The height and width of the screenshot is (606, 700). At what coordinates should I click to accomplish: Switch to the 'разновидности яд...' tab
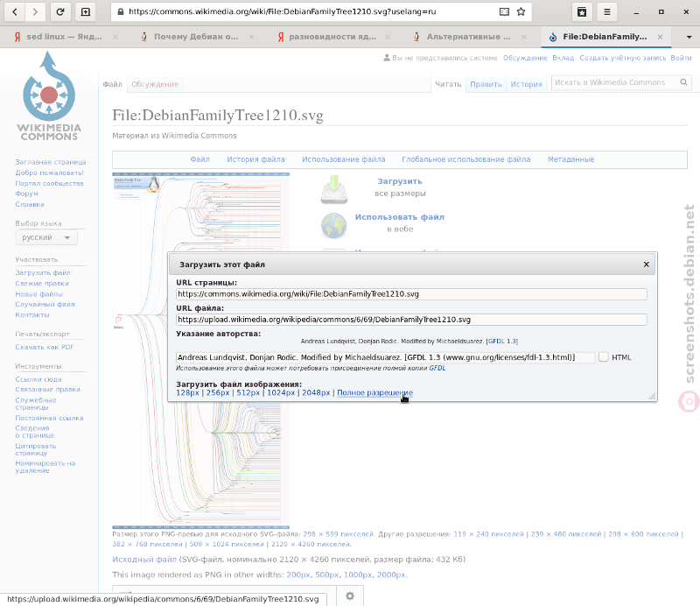point(332,37)
